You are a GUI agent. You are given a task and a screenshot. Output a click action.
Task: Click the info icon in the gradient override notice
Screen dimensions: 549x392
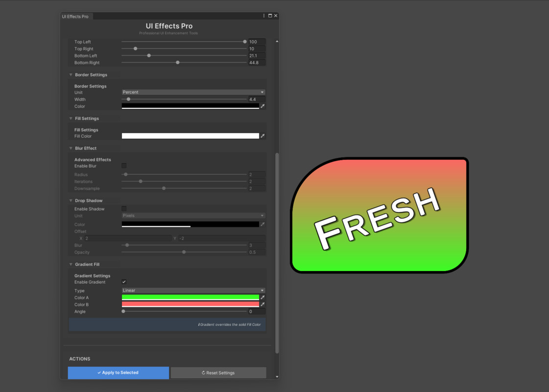199,324
